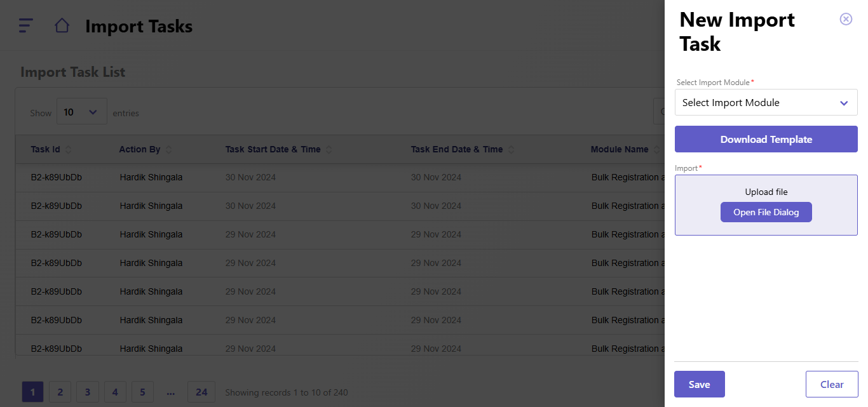The height and width of the screenshot is (407, 868).
Task: Close the New Import Task panel
Action: (x=846, y=19)
